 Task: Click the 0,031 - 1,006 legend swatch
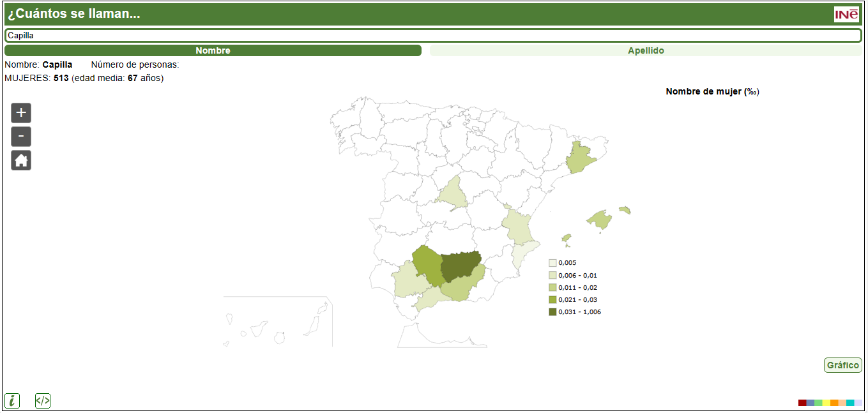[552, 312]
